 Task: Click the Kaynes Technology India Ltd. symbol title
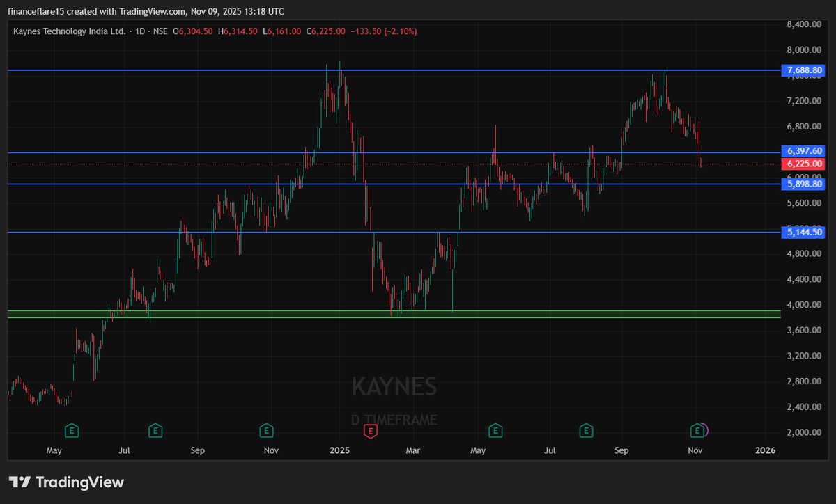70,31
